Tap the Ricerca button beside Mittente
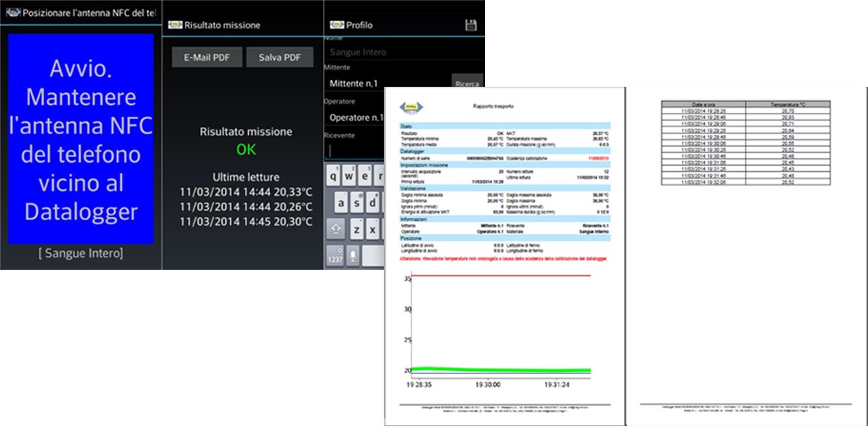Screen dimensions: 868x427 (467, 83)
